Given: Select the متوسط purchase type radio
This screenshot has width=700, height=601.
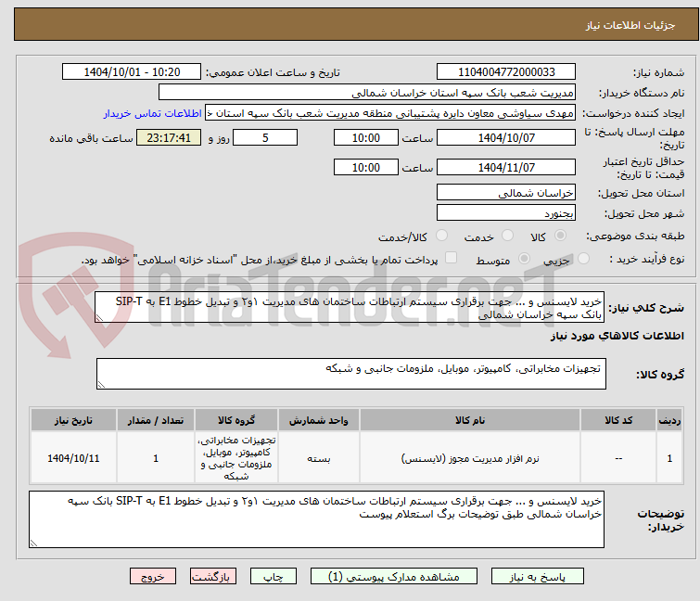Looking at the screenshot, I should (x=524, y=259).
